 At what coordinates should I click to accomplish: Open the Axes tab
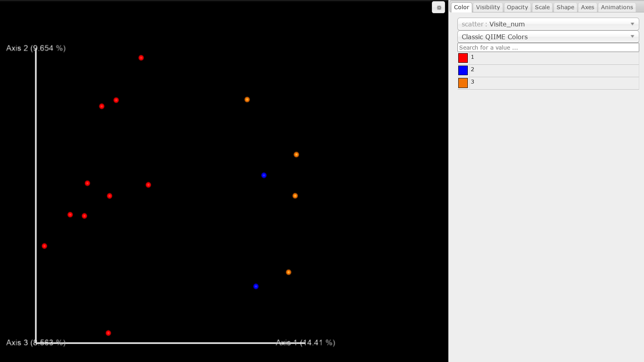[x=587, y=7]
